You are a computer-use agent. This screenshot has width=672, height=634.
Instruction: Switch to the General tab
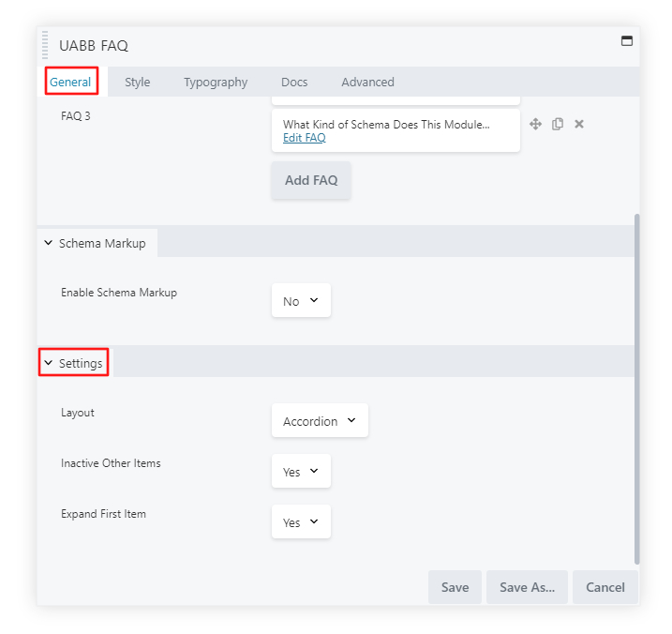[70, 82]
